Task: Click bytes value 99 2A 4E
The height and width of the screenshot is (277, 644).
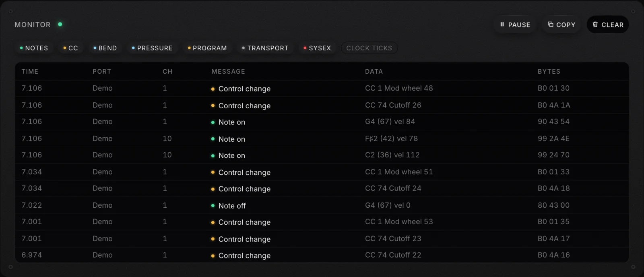Action: tap(553, 138)
